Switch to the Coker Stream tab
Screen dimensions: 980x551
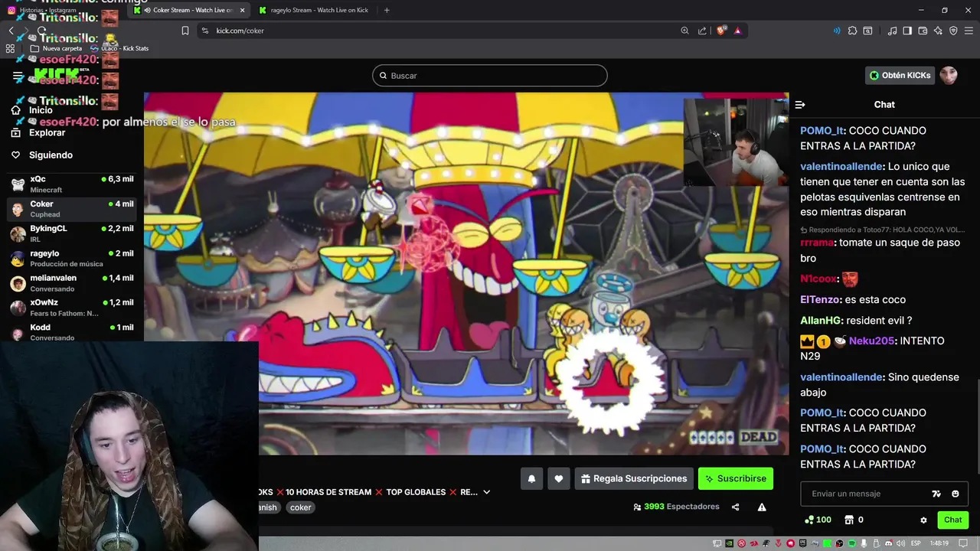189,10
